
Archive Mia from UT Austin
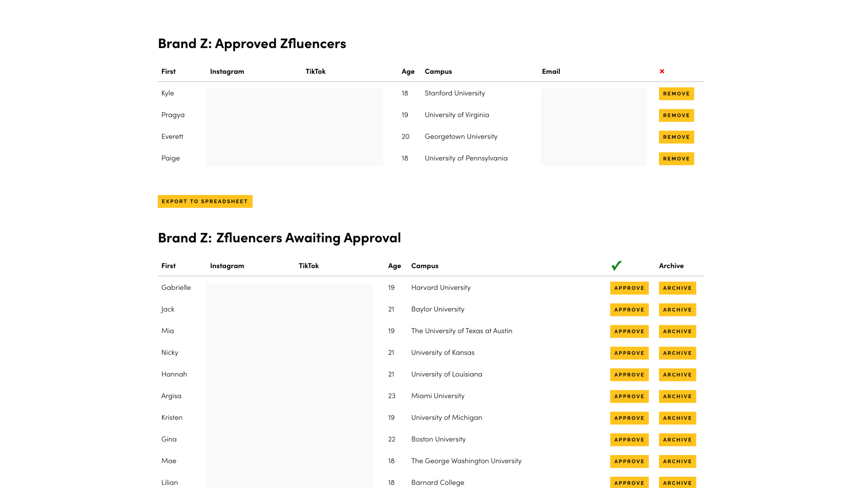[x=677, y=331]
